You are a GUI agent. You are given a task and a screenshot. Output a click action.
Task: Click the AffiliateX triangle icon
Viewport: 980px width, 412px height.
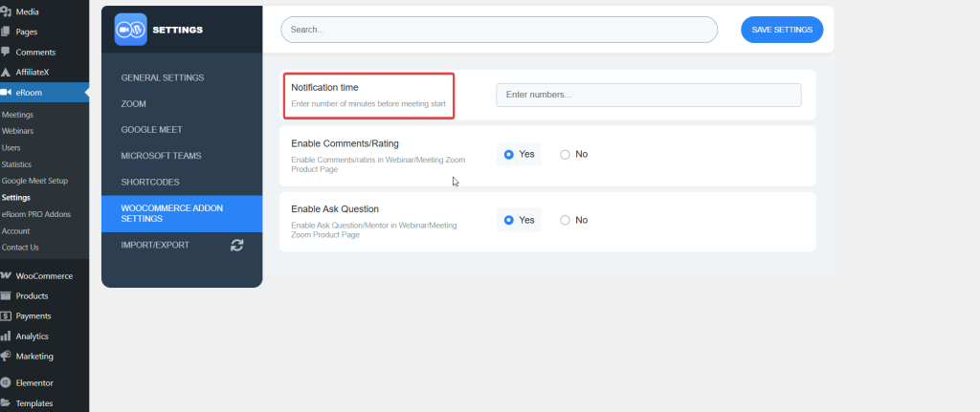tap(6, 73)
